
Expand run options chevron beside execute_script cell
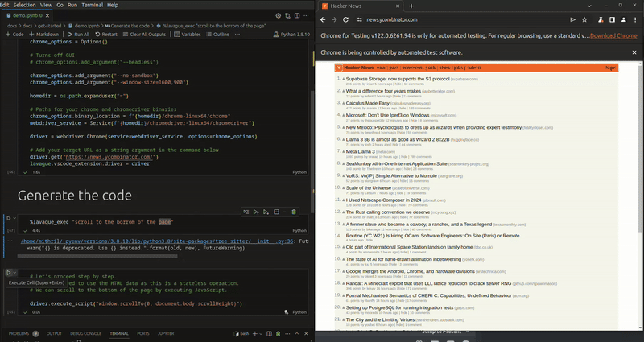click(14, 273)
